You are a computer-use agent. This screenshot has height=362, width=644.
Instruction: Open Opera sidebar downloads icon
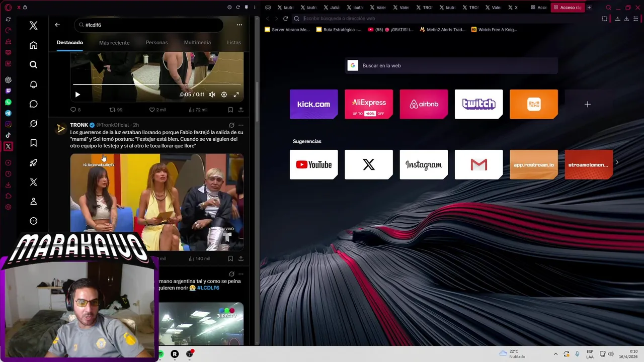click(x=8, y=185)
